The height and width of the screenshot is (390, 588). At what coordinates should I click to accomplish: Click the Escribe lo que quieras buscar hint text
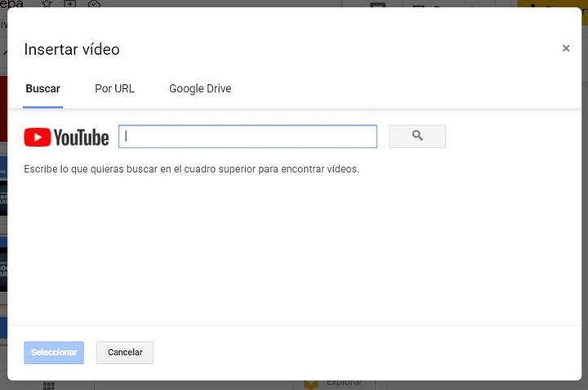pyautogui.click(x=192, y=170)
